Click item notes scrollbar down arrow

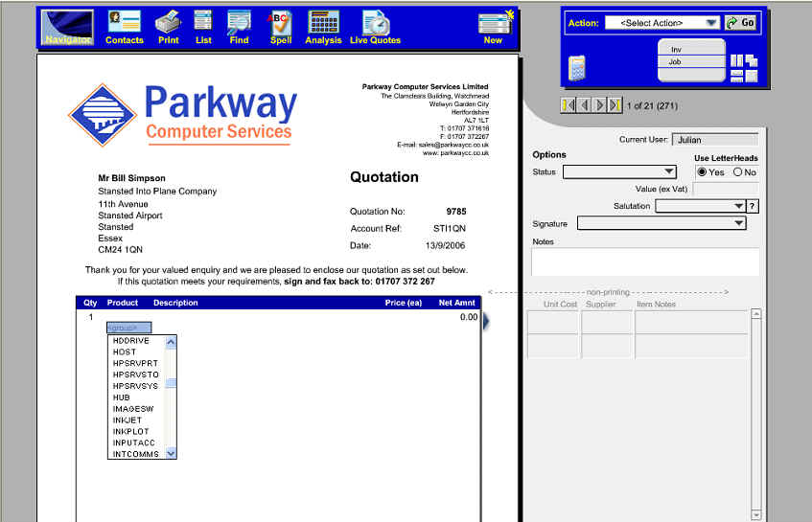(756, 514)
